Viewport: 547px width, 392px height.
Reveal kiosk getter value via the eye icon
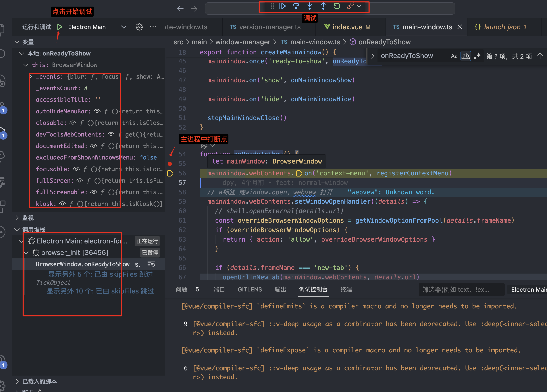pyautogui.click(x=62, y=204)
